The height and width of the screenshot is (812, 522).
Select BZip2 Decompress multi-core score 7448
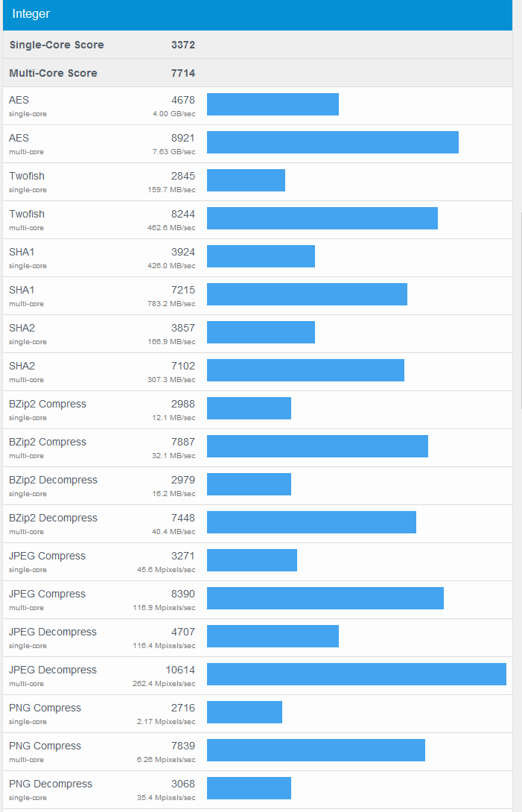pyautogui.click(x=182, y=518)
